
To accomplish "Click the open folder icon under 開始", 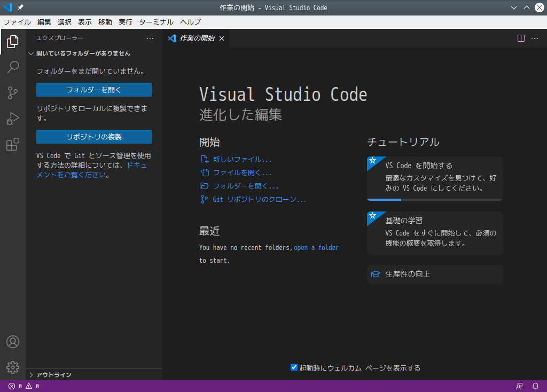I will coord(205,186).
